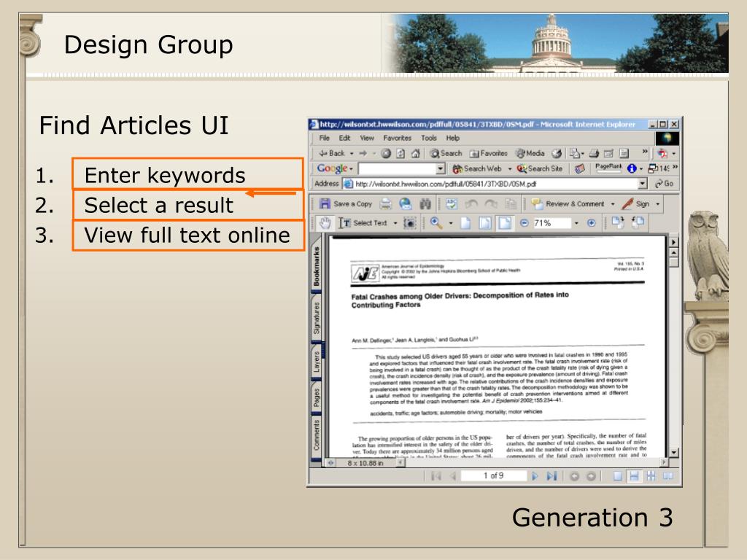Click the IE Print toolbar icon
Viewport: 747px width, 560px height.
pyautogui.click(x=594, y=153)
